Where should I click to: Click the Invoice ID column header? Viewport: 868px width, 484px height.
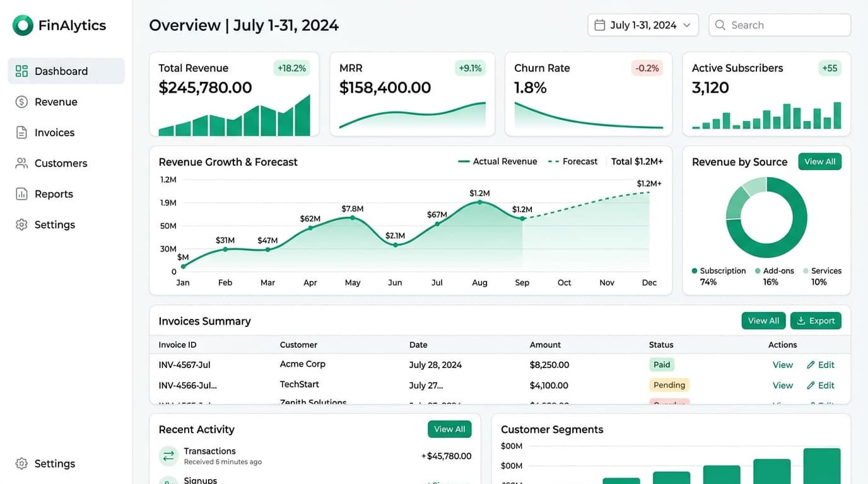177,345
